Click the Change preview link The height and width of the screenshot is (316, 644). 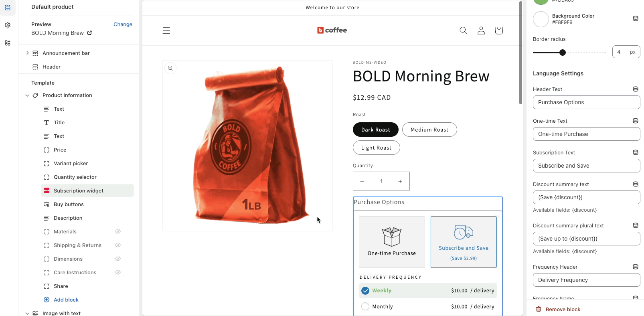[123, 24]
